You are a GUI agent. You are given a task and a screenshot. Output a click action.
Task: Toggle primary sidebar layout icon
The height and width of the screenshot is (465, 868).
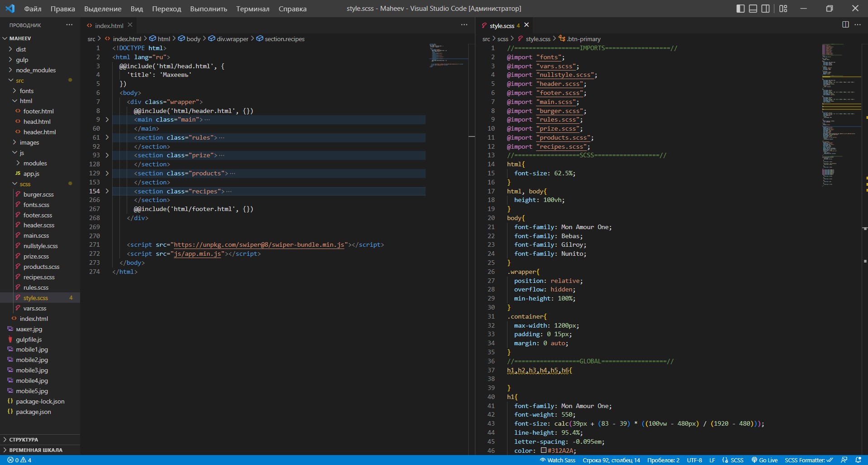[x=740, y=9]
